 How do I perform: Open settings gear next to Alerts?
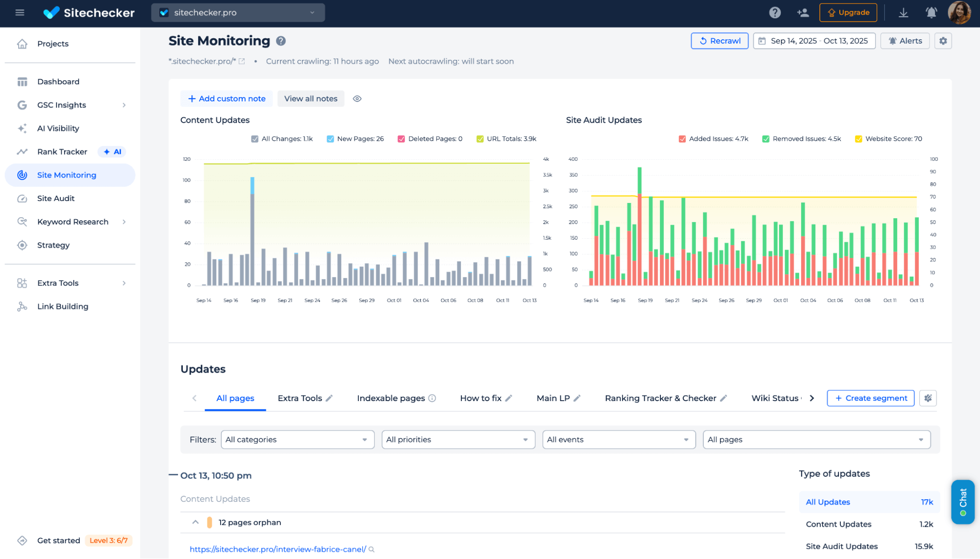tap(943, 41)
